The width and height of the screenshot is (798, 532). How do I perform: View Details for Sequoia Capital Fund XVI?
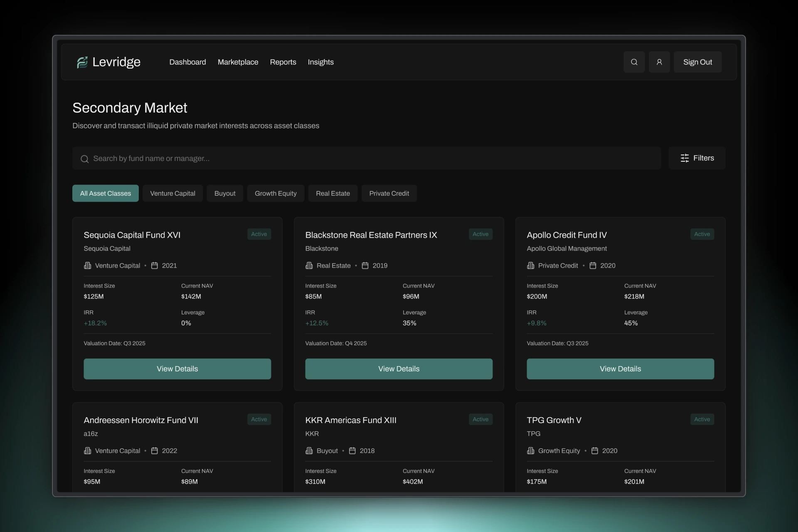pyautogui.click(x=177, y=369)
